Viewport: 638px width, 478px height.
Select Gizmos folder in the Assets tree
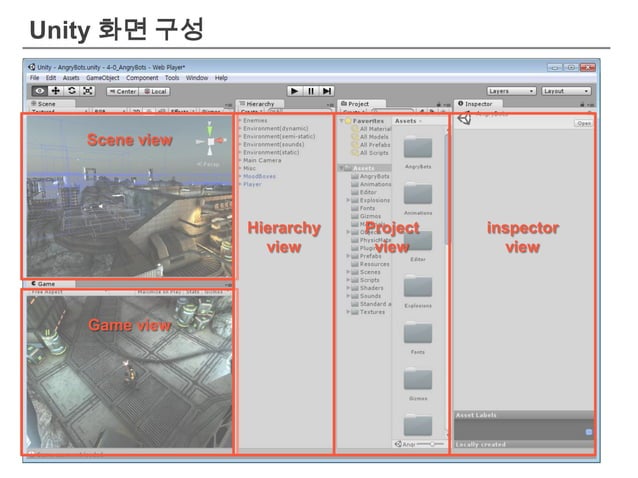point(366,216)
